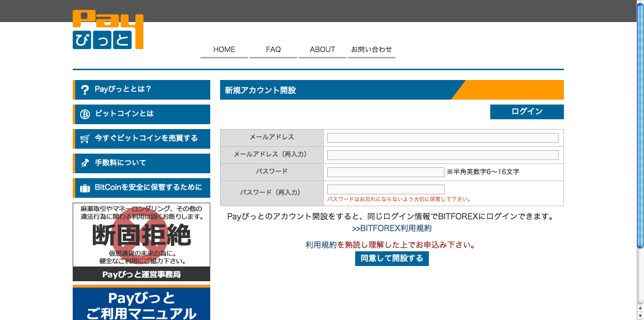Open the Payびっと ご利用マニュアル banner

pos(141,304)
